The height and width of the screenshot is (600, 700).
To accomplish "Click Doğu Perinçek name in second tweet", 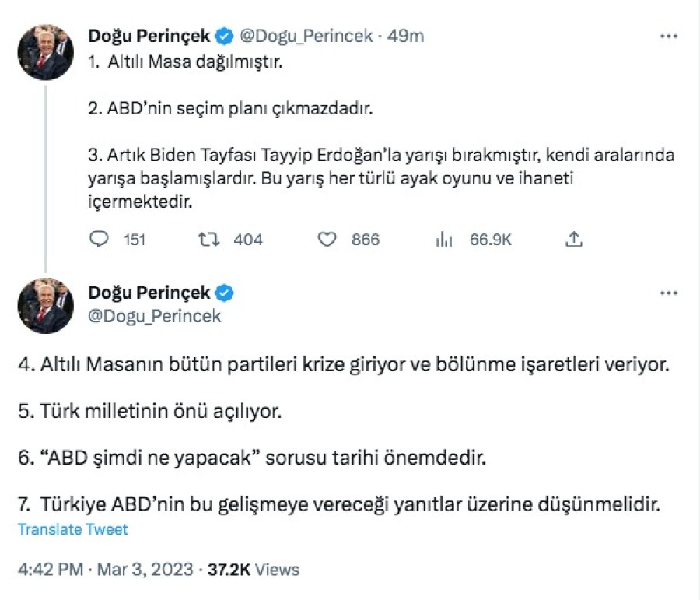I will 149,293.
